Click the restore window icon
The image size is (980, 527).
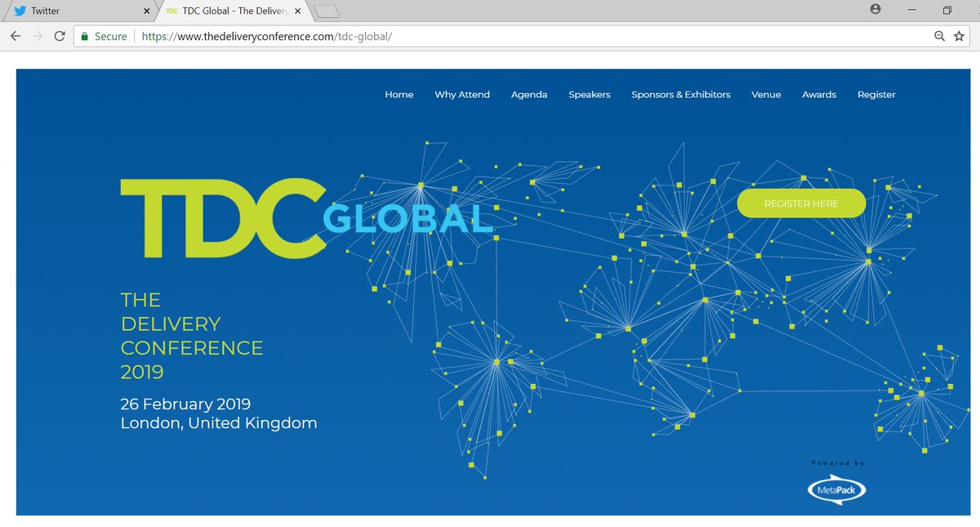947,10
